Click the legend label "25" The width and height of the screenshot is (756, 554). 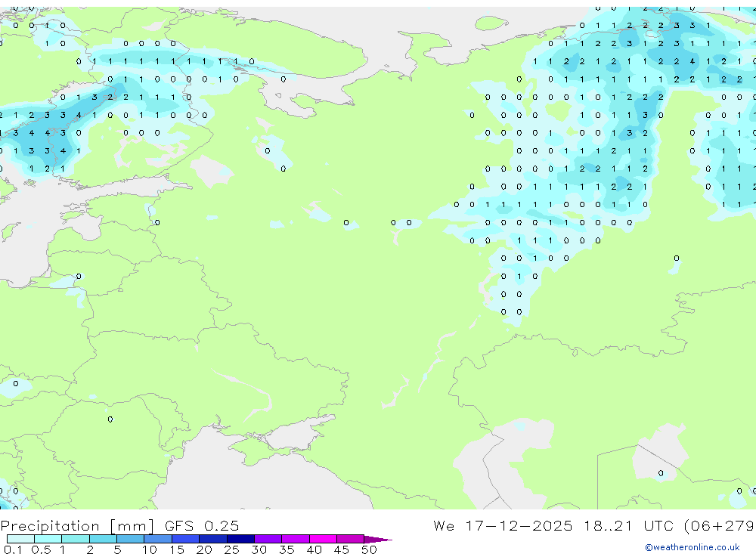tap(232, 549)
